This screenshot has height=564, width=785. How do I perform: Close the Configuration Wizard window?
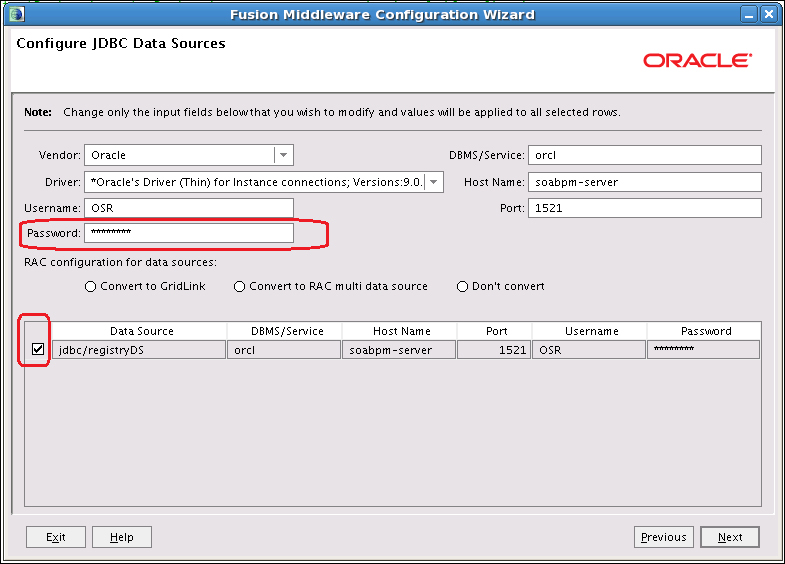click(768, 15)
